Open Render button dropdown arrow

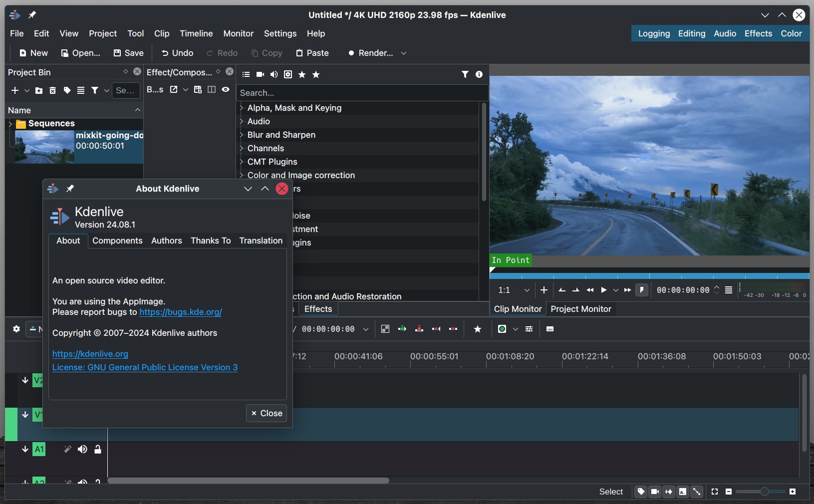[x=404, y=53]
